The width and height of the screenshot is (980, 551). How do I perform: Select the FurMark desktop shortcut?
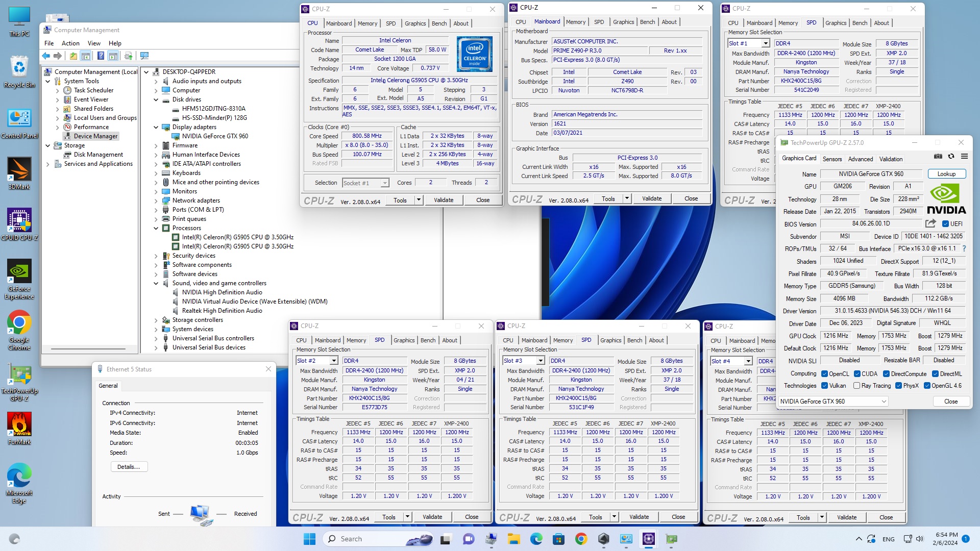[x=19, y=429]
